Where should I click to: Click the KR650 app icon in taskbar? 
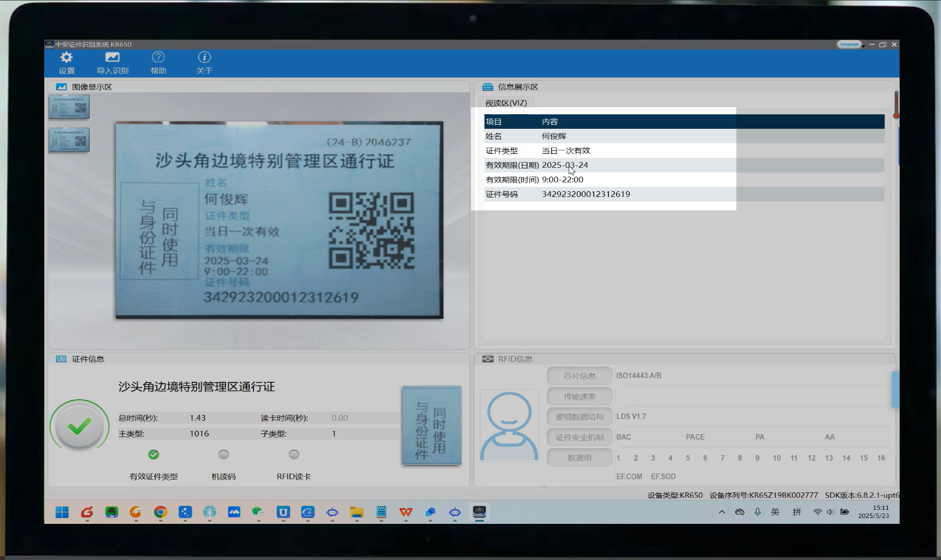[x=479, y=512]
